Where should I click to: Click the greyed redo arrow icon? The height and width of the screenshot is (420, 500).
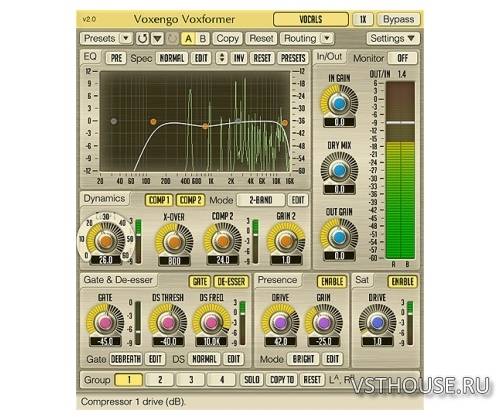[172, 39]
